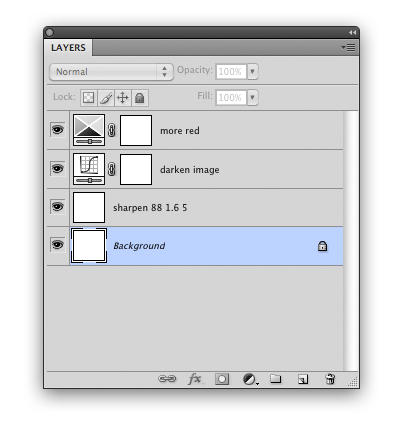Enable lock image pixels brush icon
Viewport: 406px width, 424px height.
[x=106, y=98]
